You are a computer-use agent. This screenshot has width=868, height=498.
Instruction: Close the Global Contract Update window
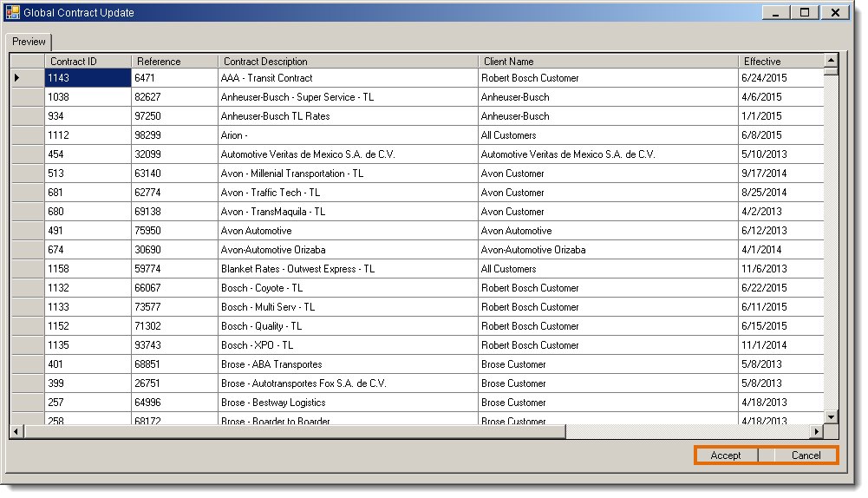click(835, 12)
